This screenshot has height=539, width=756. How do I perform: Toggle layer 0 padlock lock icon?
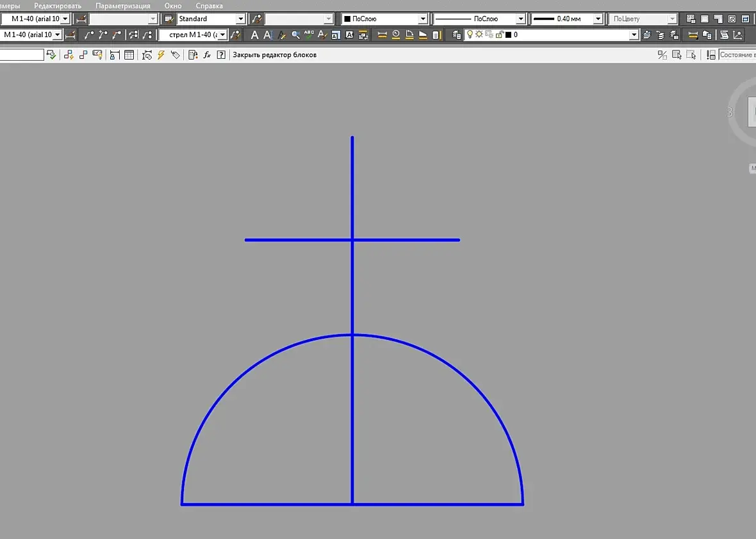tap(499, 35)
